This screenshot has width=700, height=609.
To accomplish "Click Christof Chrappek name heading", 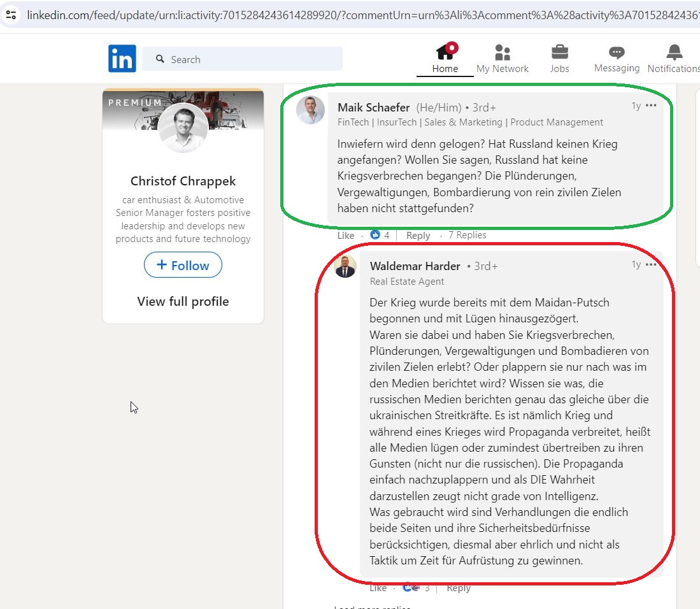I will tap(183, 181).
